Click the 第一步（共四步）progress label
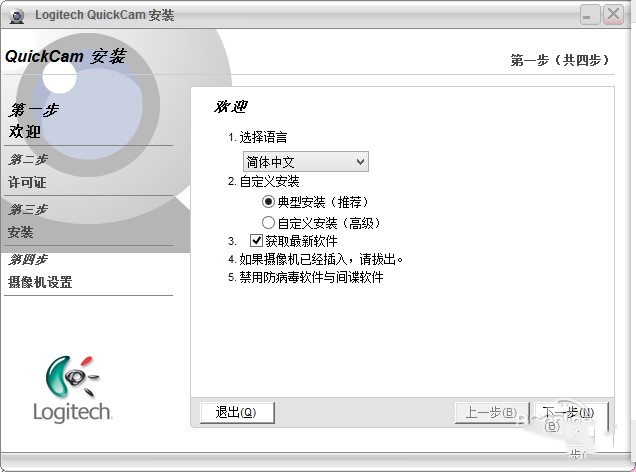The image size is (636, 472). pyautogui.click(x=560, y=60)
